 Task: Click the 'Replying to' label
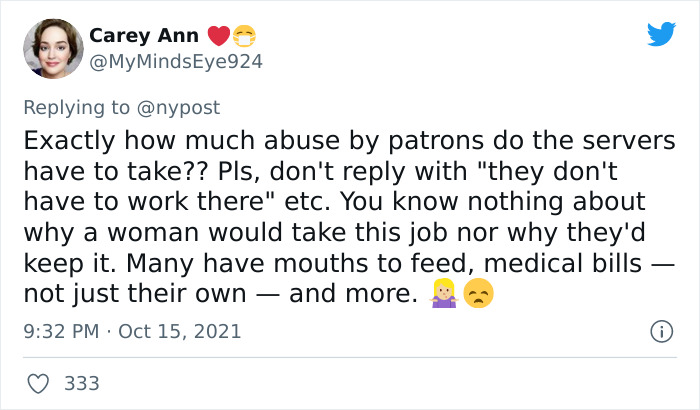pyautogui.click(x=75, y=107)
